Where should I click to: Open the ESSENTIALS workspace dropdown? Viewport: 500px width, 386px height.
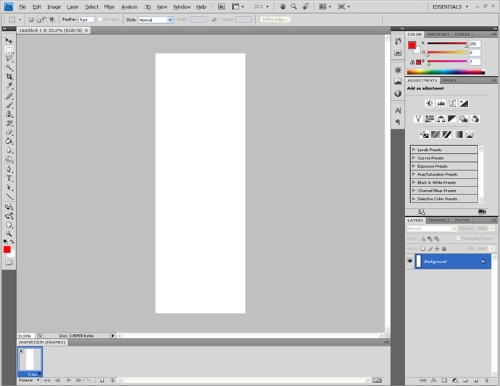coord(450,7)
